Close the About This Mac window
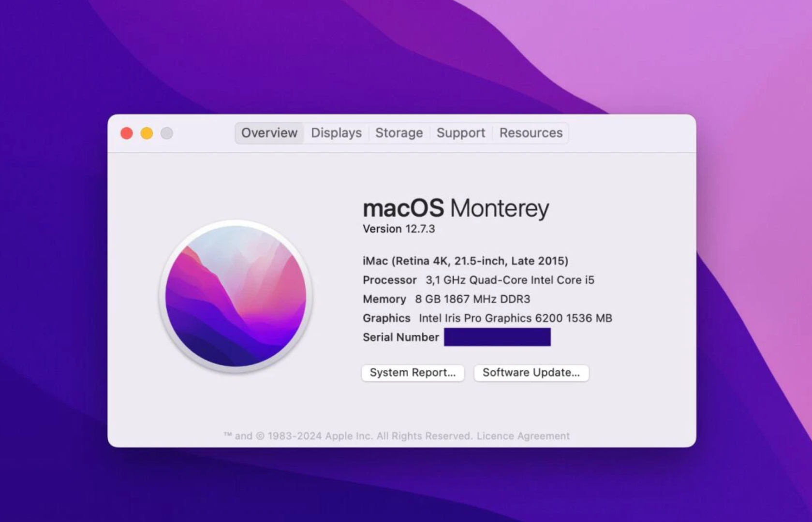This screenshot has width=812, height=522. tap(127, 133)
